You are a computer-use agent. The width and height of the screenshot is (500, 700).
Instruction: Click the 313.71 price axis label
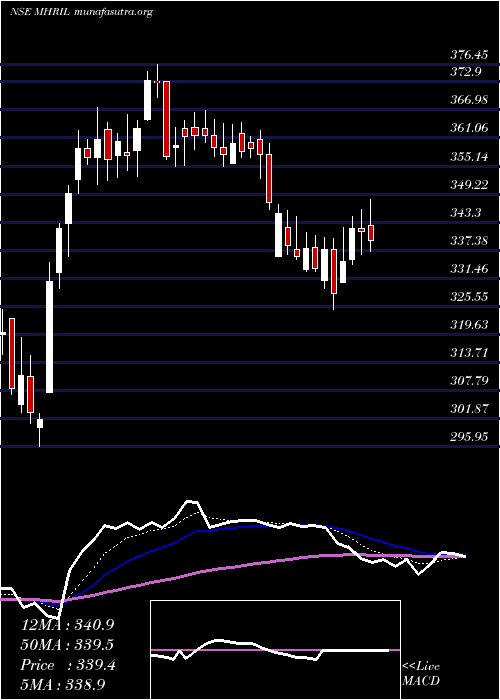469,353
